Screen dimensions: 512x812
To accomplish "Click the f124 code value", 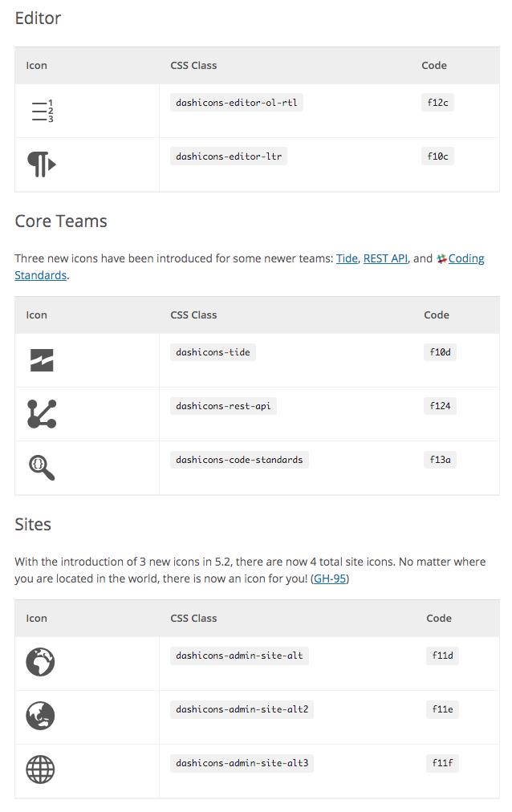I will click(x=440, y=406).
